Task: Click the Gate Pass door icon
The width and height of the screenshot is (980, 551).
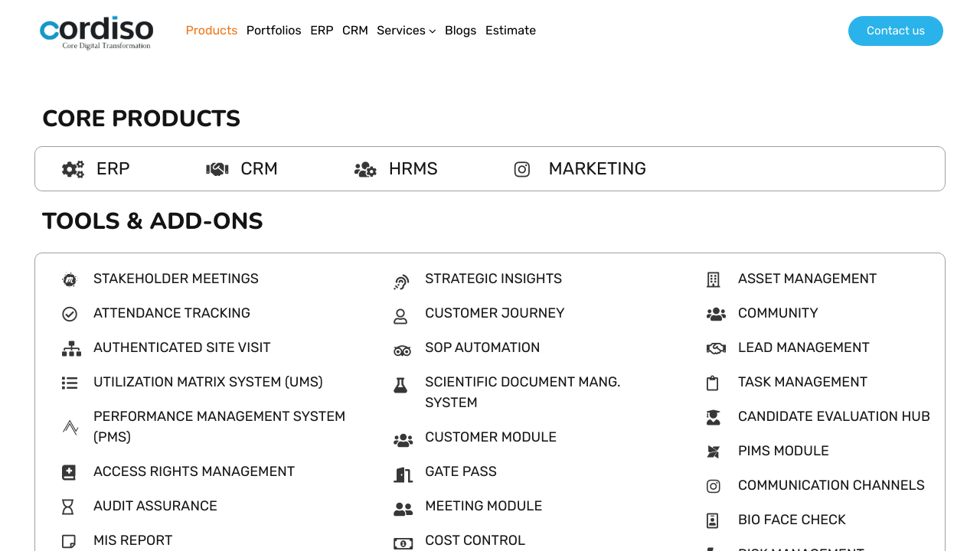Action: coord(403,474)
